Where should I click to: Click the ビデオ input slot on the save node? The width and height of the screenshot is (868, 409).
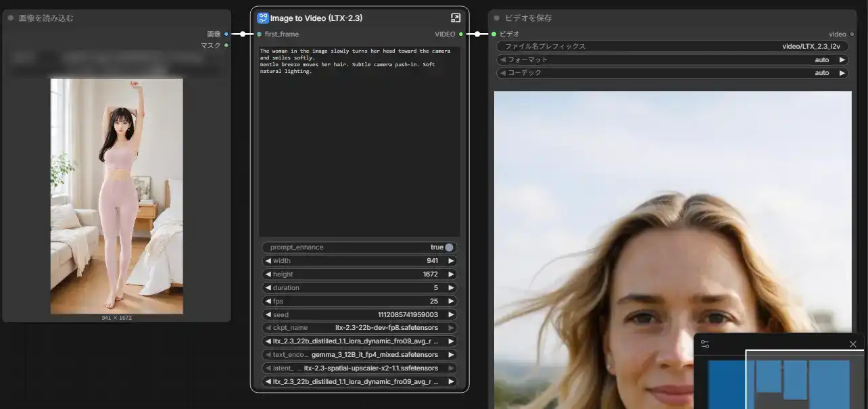(x=494, y=34)
